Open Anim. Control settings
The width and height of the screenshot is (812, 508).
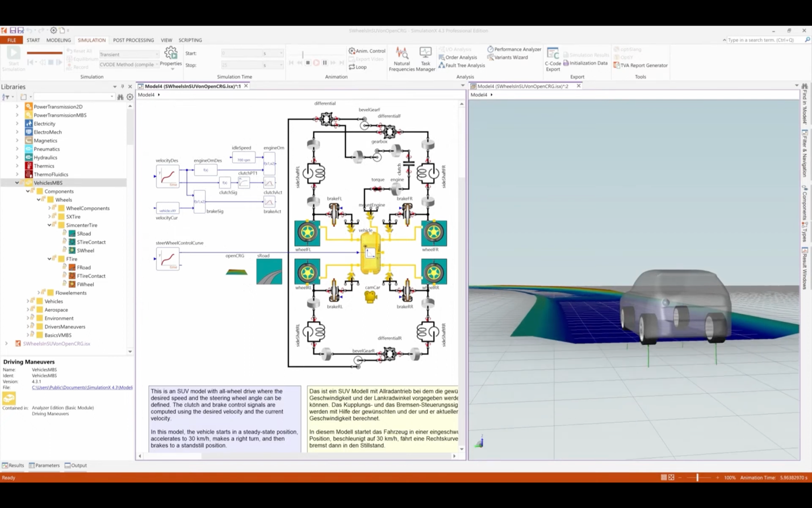[367, 51]
